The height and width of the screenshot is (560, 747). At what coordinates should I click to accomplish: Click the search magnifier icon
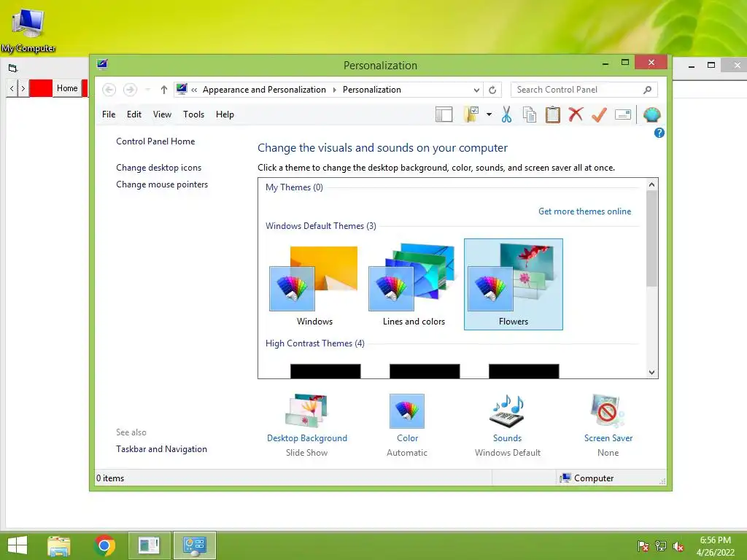pyautogui.click(x=647, y=90)
